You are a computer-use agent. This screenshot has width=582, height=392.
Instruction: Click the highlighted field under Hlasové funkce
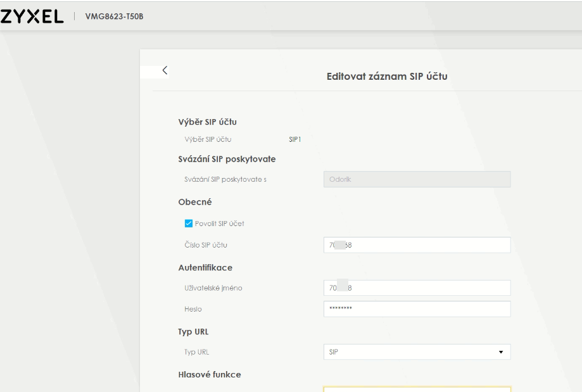pos(416,389)
